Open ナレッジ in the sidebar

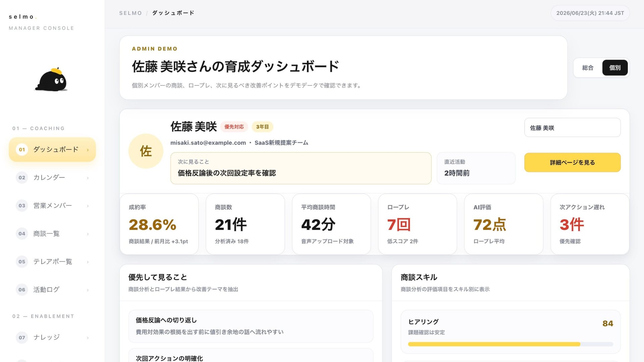[x=52, y=338]
